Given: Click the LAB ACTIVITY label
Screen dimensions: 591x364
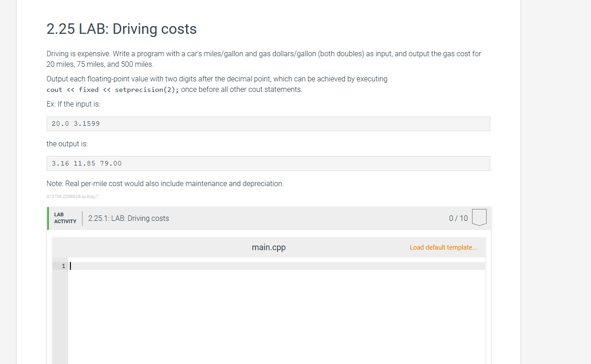Looking at the screenshot, I should click(x=64, y=218).
